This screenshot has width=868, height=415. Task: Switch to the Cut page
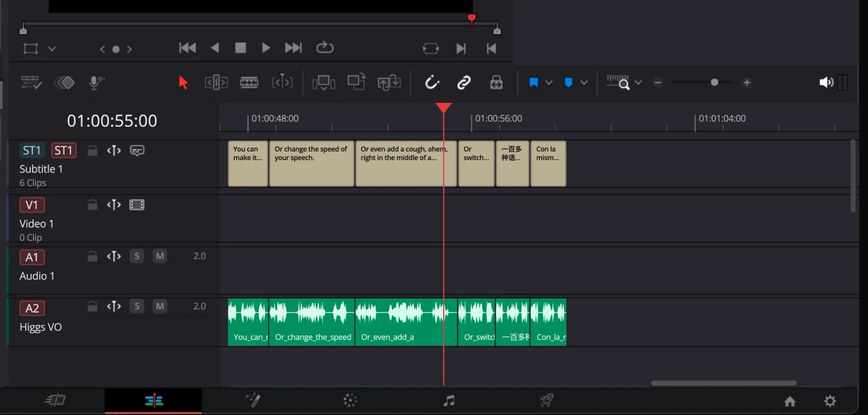click(55, 400)
